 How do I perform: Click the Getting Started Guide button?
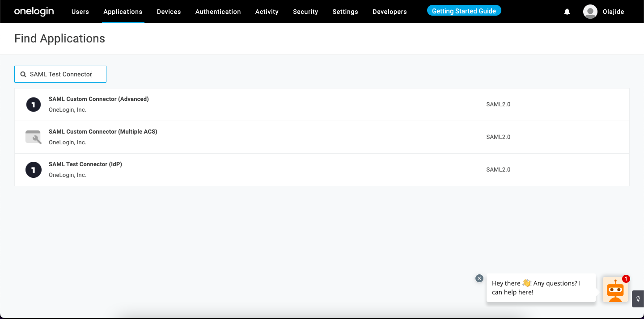pos(464,11)
